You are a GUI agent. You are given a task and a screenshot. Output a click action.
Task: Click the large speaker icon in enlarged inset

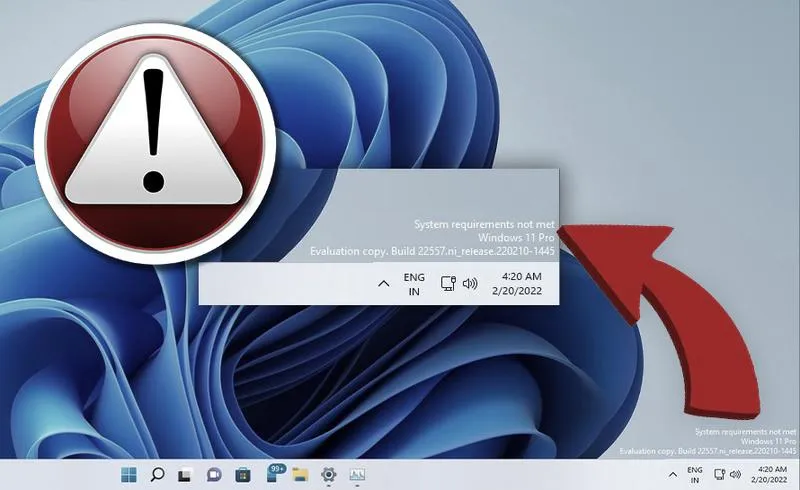470,283
